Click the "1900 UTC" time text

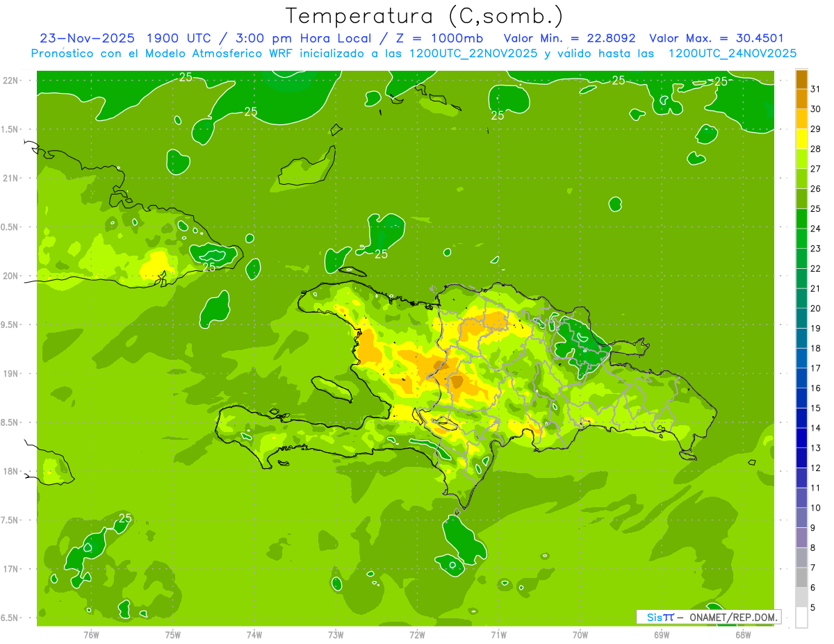179,38
